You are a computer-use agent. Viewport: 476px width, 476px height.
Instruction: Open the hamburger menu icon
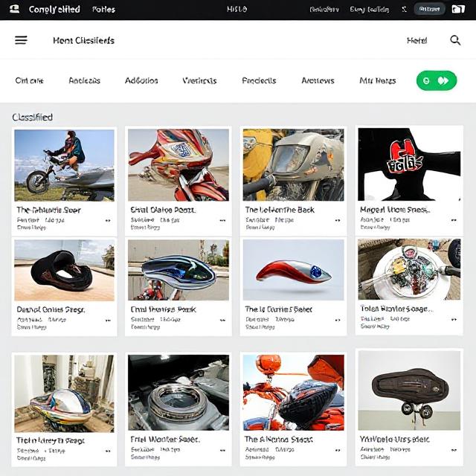pyautogui.click(x=21, y=40)
